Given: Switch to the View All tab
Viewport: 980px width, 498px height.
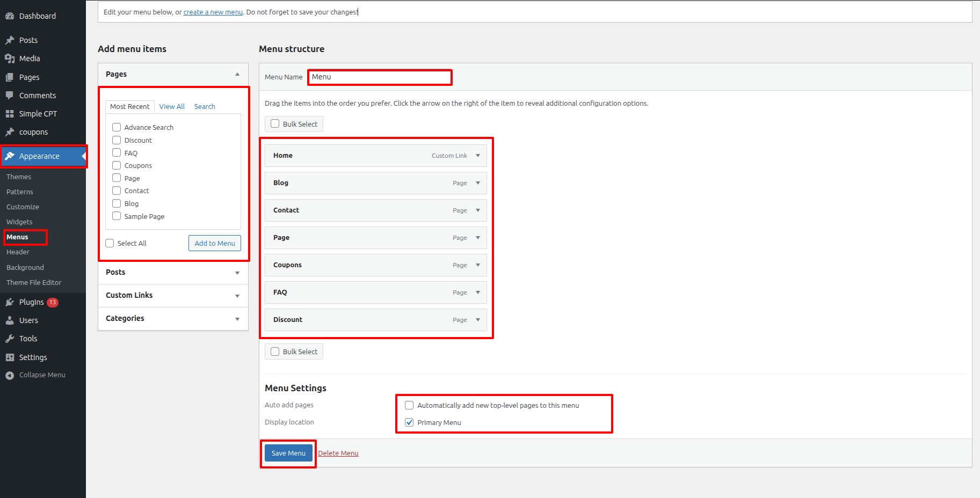Looking at the screenshot, I should point(172,106).
